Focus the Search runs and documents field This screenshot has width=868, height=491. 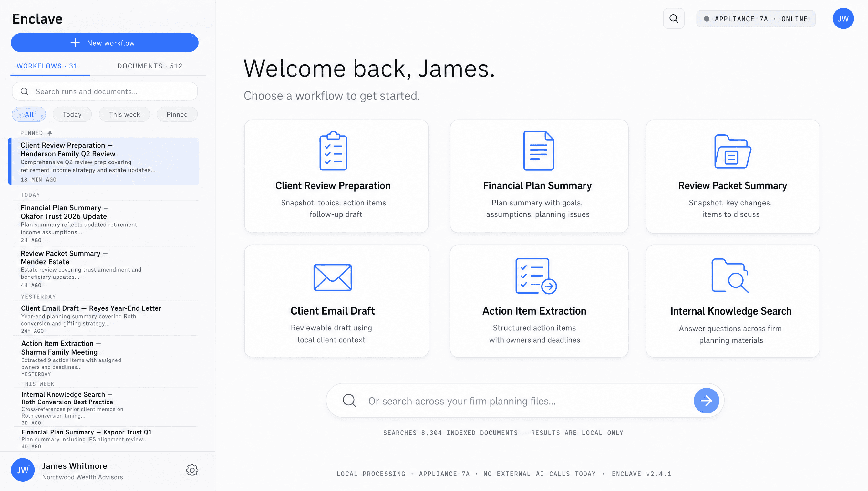(105, 91)
